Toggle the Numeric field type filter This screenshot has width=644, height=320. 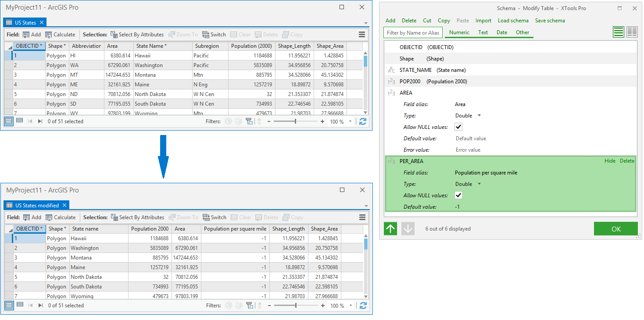tap(459, 32)
